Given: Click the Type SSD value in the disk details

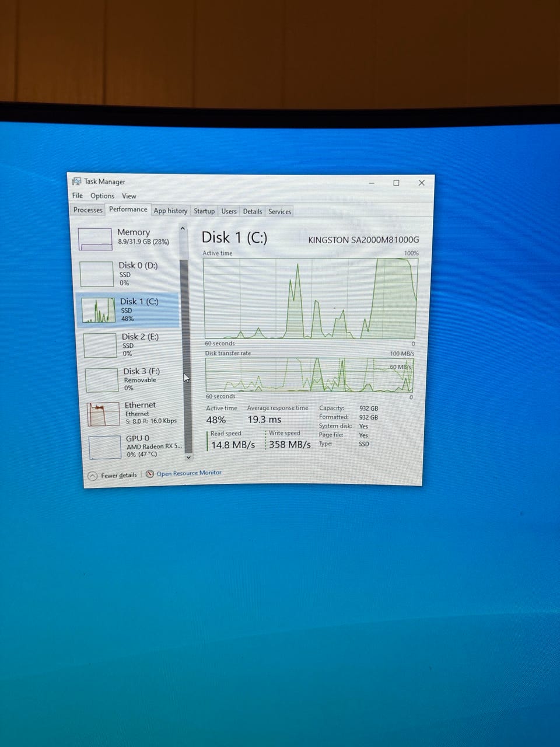Looking at the screenshot, I should point(364,444).
